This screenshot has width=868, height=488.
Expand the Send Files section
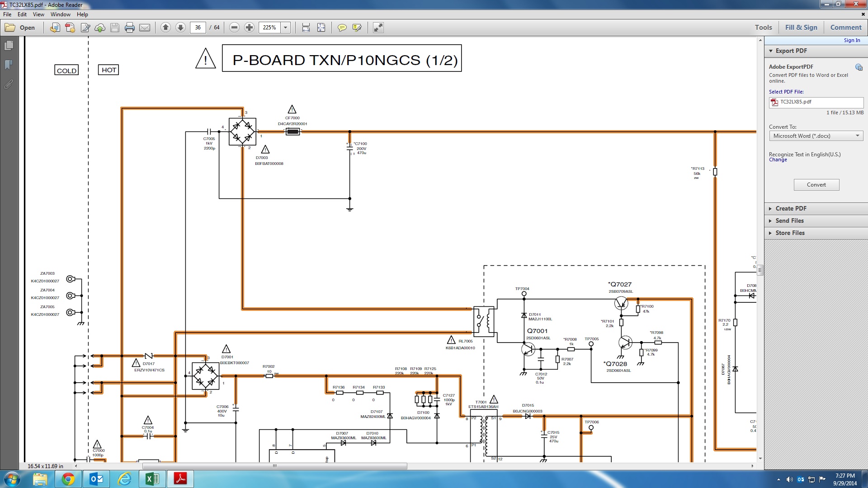789,221
